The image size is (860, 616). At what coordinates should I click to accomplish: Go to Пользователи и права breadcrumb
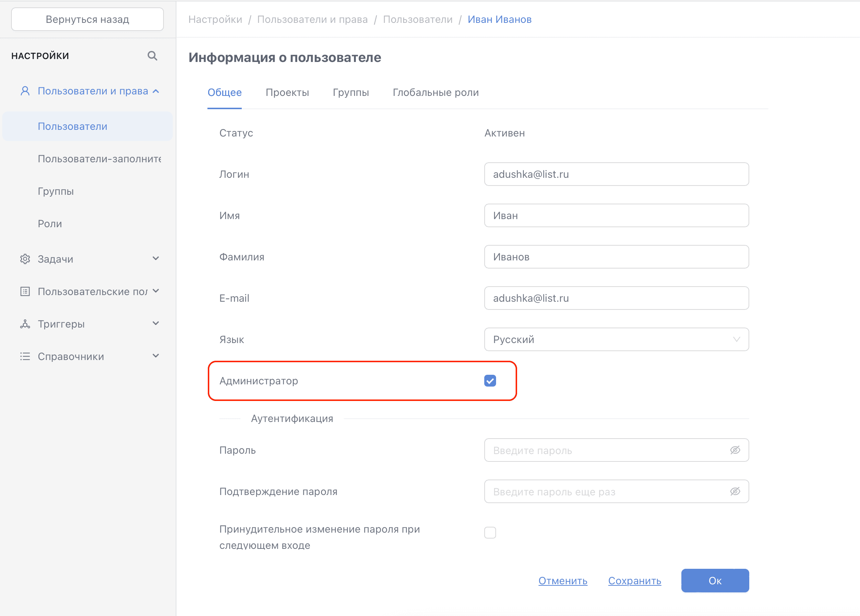pos(313,19)
